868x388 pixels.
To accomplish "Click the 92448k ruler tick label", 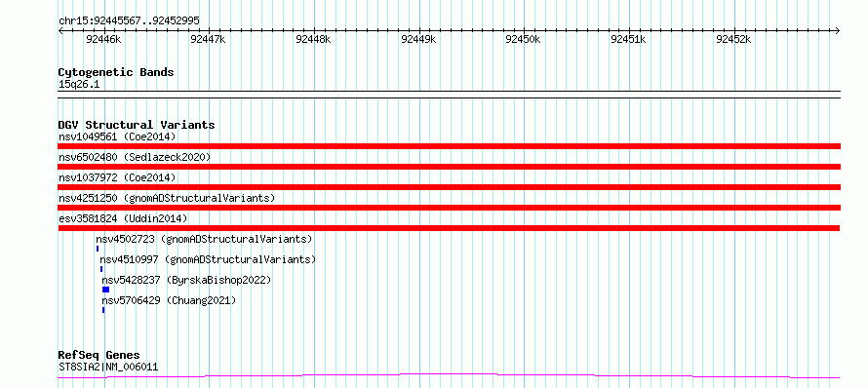I will tap(313, 39).
